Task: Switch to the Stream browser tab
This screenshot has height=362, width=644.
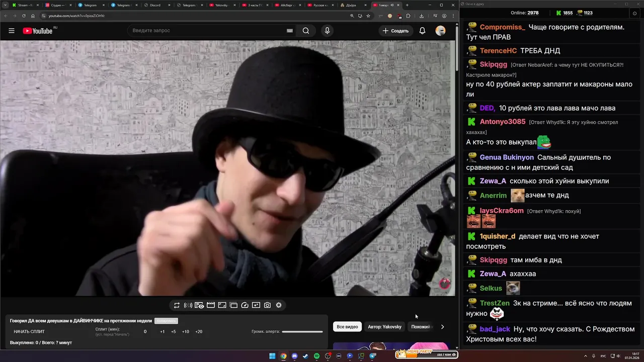Action: [25, 5]
